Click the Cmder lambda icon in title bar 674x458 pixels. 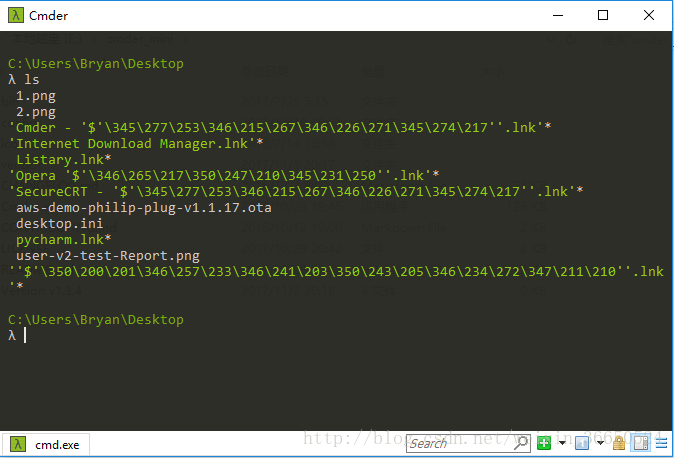tap(15, 15)
